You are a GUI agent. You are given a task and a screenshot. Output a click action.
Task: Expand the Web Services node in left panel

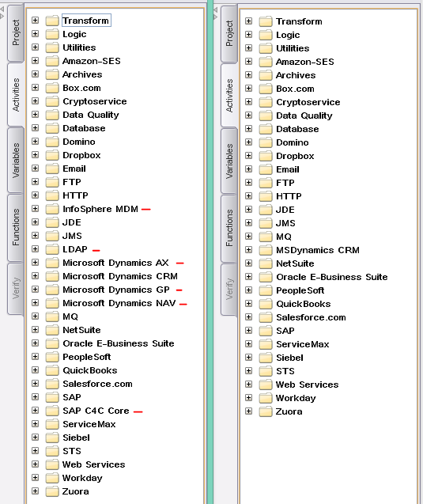(36, 464)
